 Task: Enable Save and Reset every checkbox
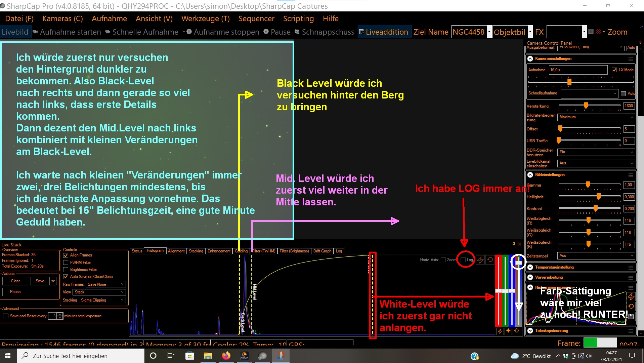[x=6, y=316]
